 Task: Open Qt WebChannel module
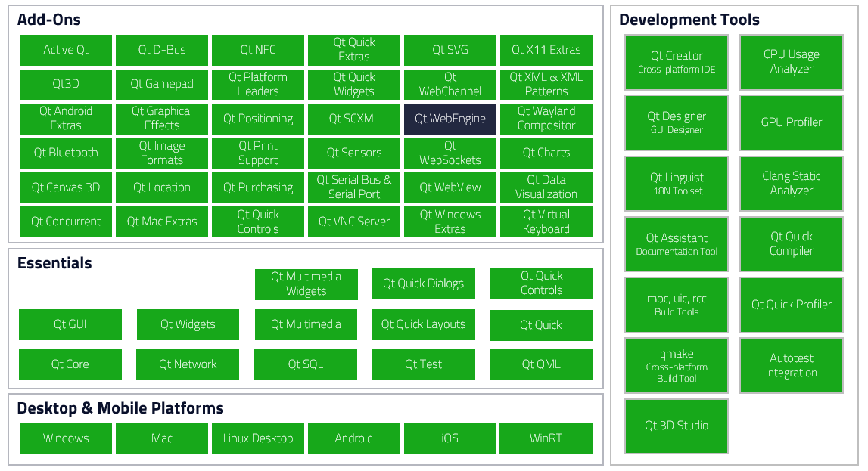click(x=450, y=84)
